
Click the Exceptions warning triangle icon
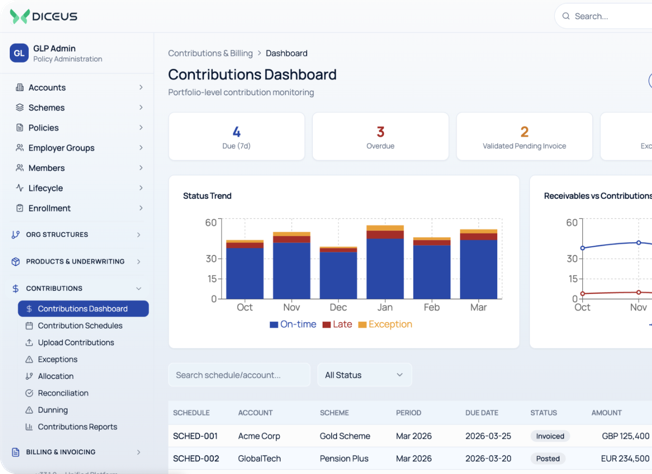(x=29, y=359)
